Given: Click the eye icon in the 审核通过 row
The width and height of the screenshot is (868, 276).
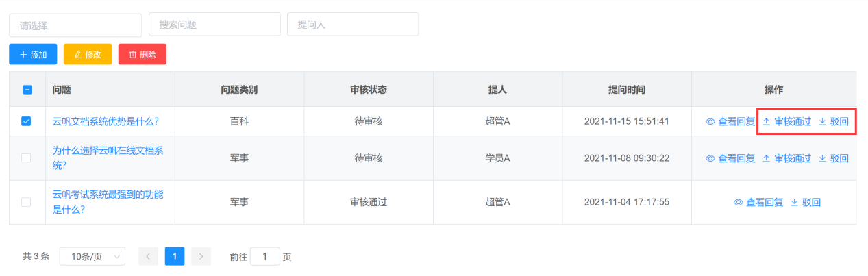Looking at the screenshot, I should (x=739, y=202).
